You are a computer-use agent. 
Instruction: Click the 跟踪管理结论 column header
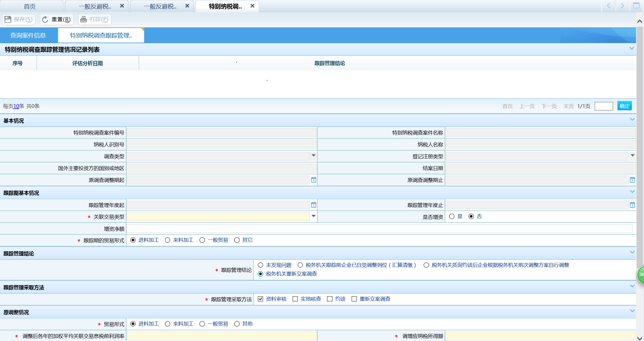click(330, 63)
